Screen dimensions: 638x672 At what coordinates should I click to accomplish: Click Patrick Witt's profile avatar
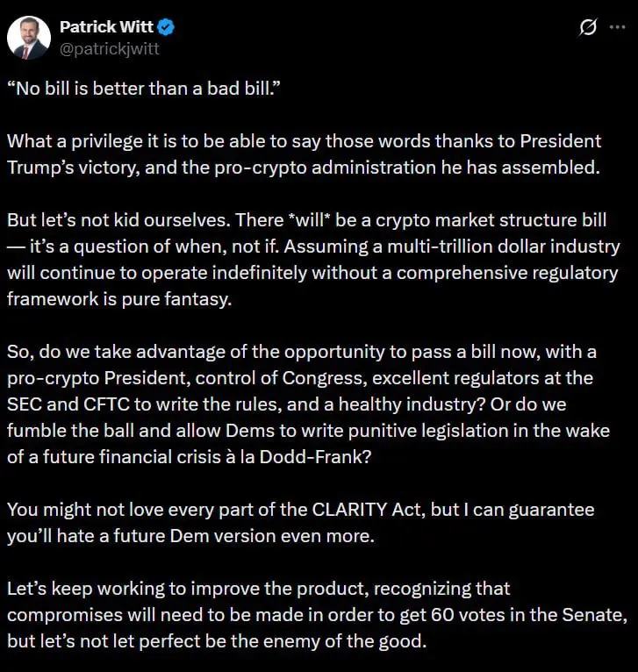click(x=28, y=37)
